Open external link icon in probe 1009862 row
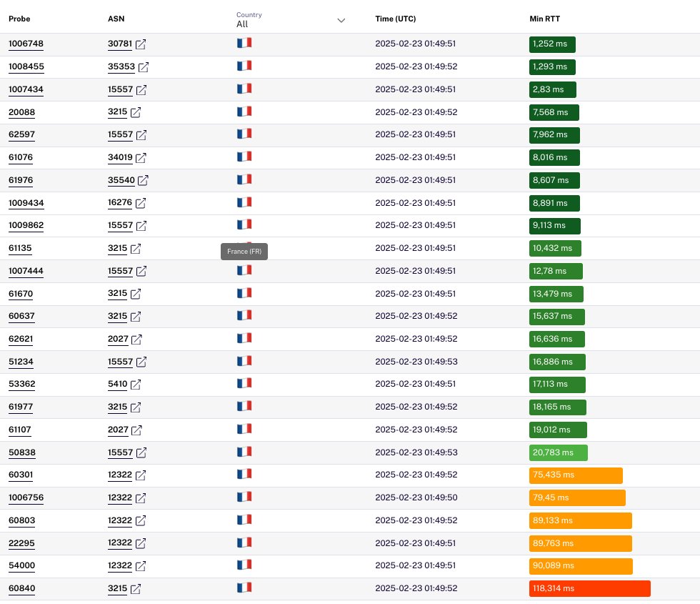 [141, 226]
